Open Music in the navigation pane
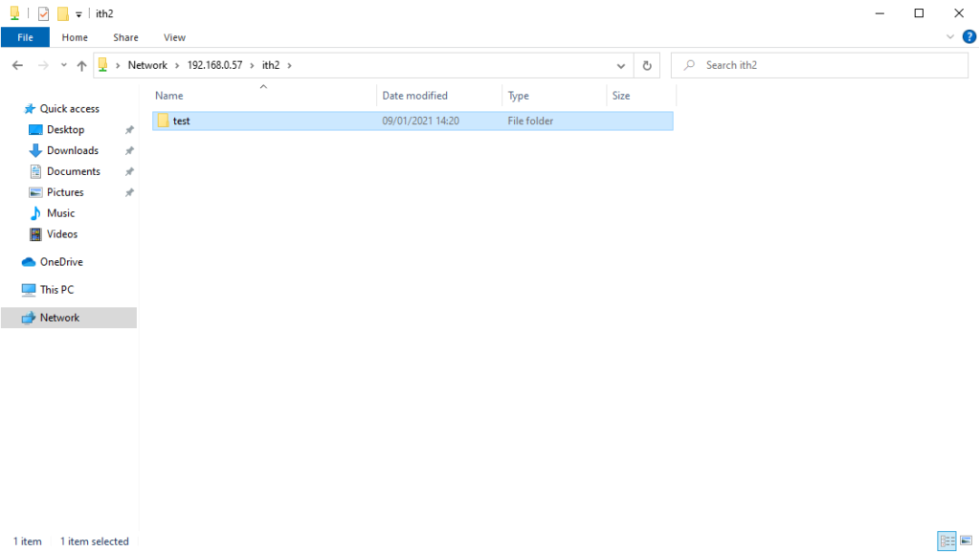The height and width of the screenshot is (552, 980). [x=60, y=213]
